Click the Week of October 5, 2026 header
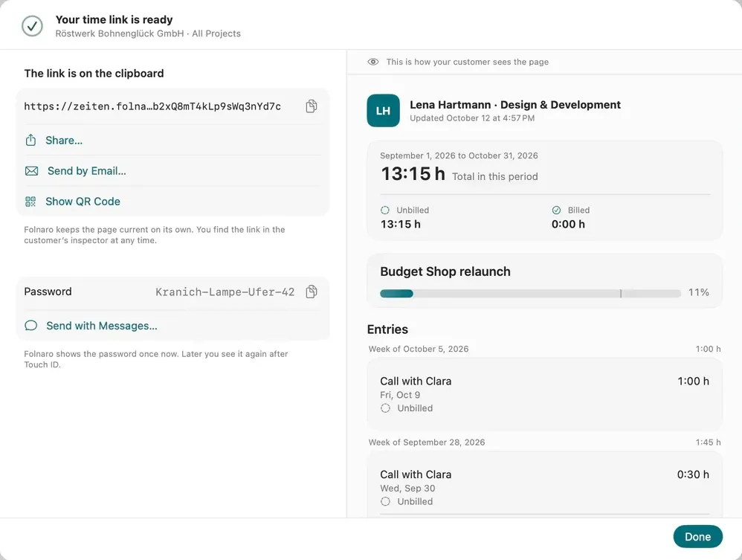Viewport: 742px width, 560px height. coord(419,349)
